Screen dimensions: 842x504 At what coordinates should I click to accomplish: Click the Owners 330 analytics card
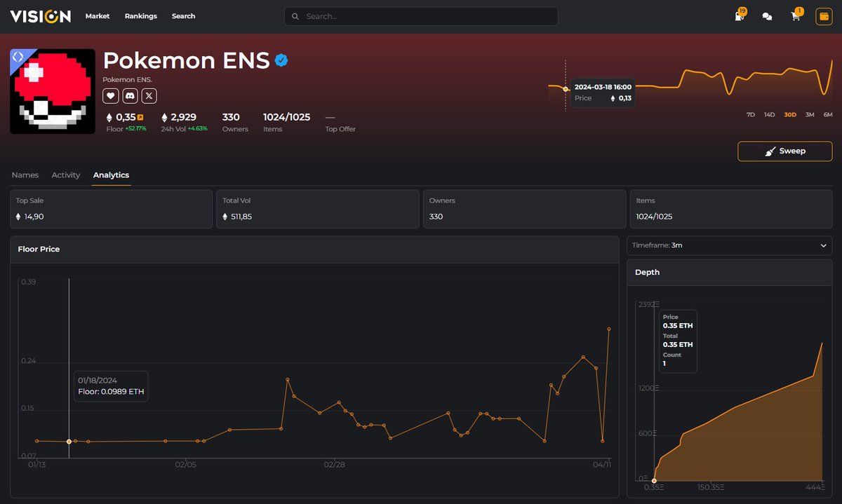tap(524, 209)
